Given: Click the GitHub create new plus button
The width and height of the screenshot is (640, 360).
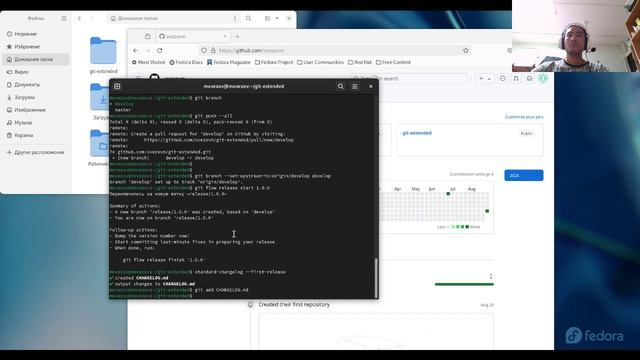Looking at the screenshot, I should pos(484,78).
